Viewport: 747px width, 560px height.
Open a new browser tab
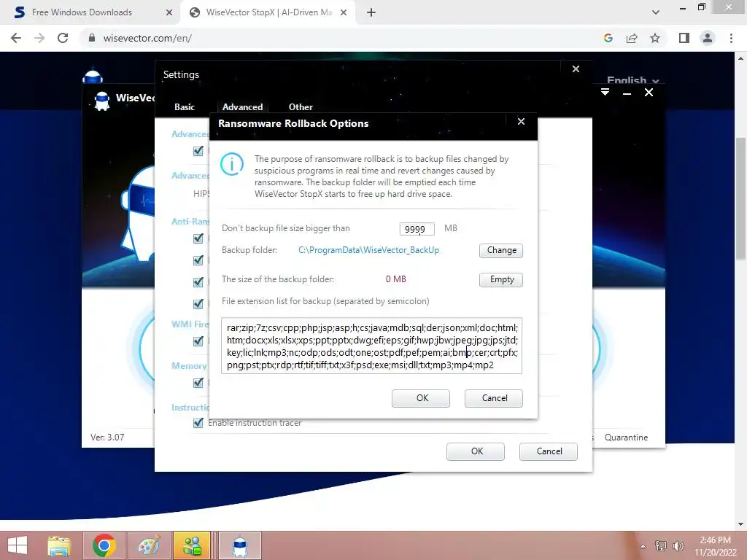pyautogui.click(x=371, y=12)
